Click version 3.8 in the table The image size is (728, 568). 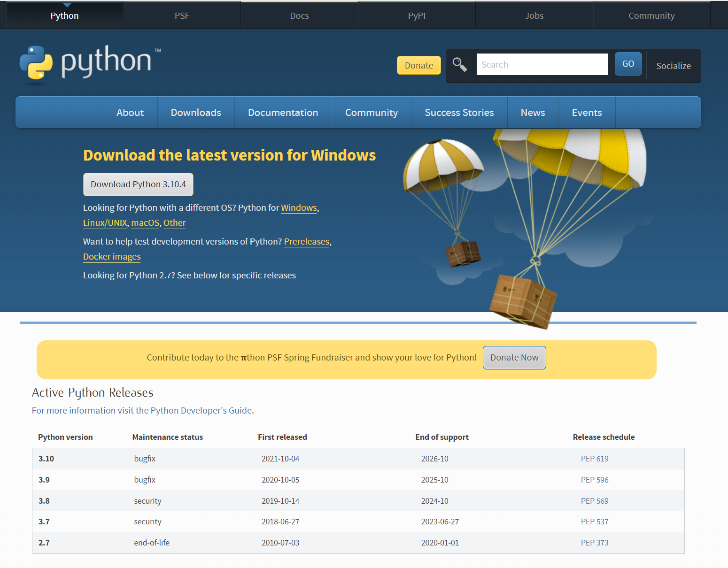pos(44,501)
